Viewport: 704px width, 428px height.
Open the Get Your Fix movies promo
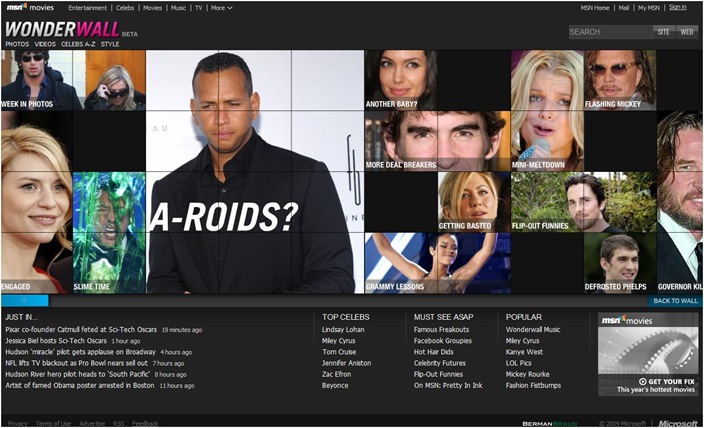coord(648,354)
